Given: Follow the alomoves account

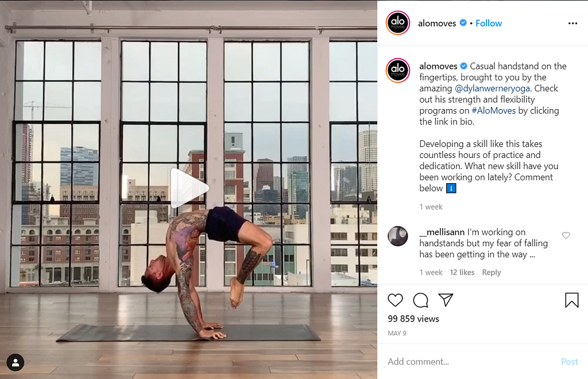Looking at the screenshot, I should coord(489,23).
